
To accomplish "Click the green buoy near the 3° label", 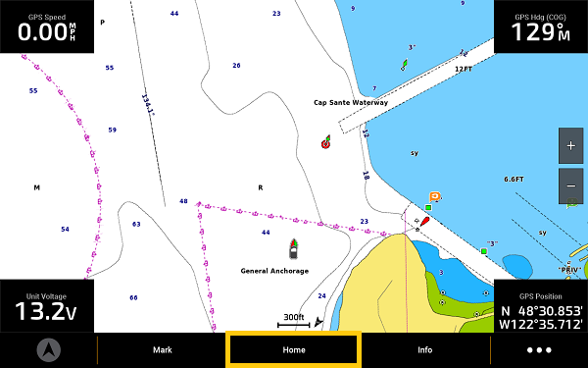I will click(404, 65).
